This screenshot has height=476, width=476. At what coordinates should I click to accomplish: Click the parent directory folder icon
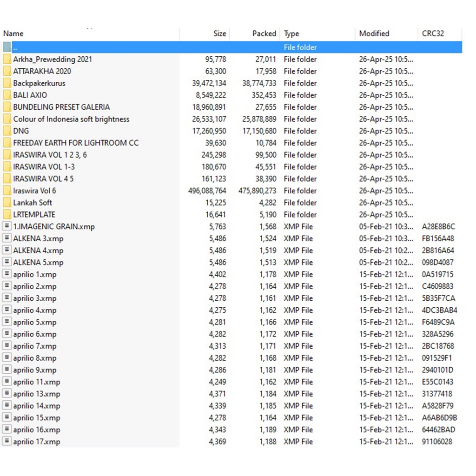pos(7,47)
